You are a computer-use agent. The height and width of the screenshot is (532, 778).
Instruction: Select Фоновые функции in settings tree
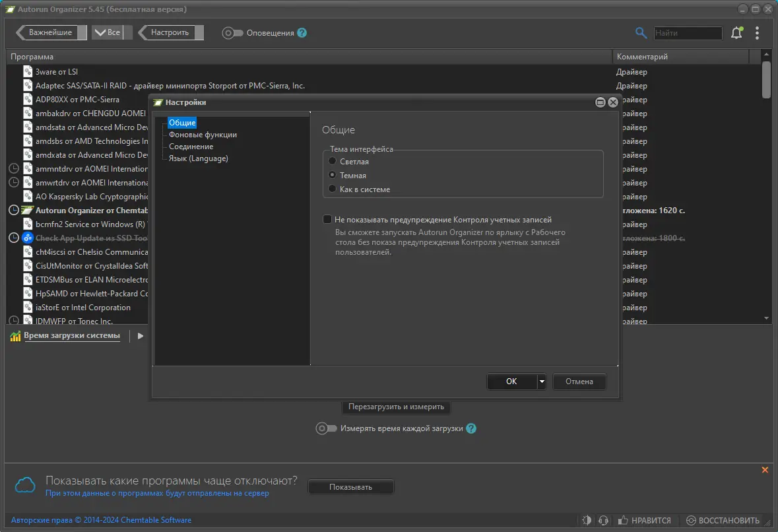[x=203, y=135]
